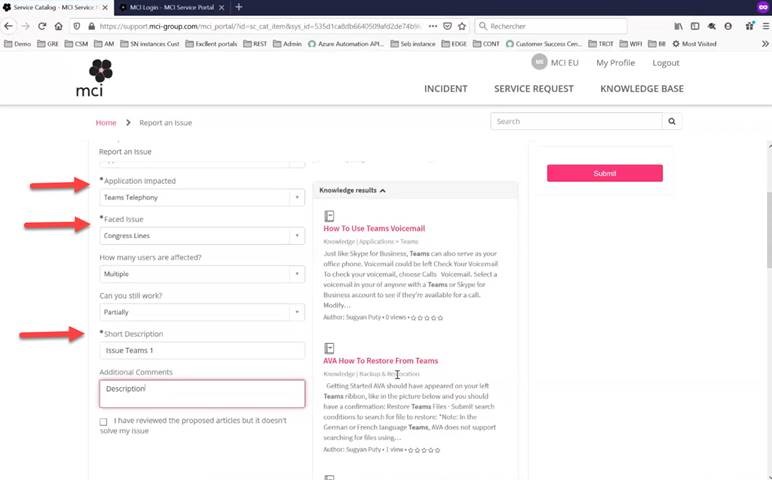Click the Logout link
The image size is (772, 480).
666,63
